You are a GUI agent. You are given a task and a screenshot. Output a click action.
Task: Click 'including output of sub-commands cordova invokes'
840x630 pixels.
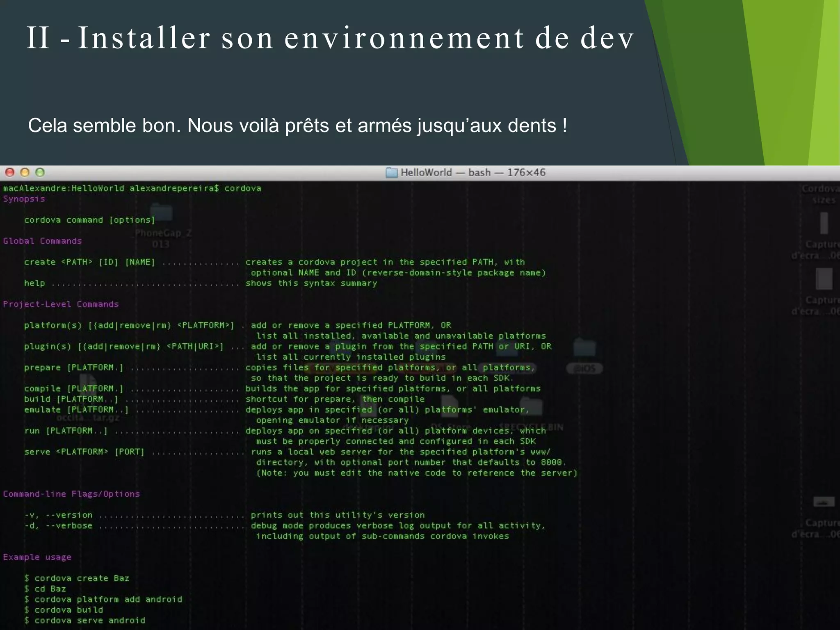(x=382, y=536)
